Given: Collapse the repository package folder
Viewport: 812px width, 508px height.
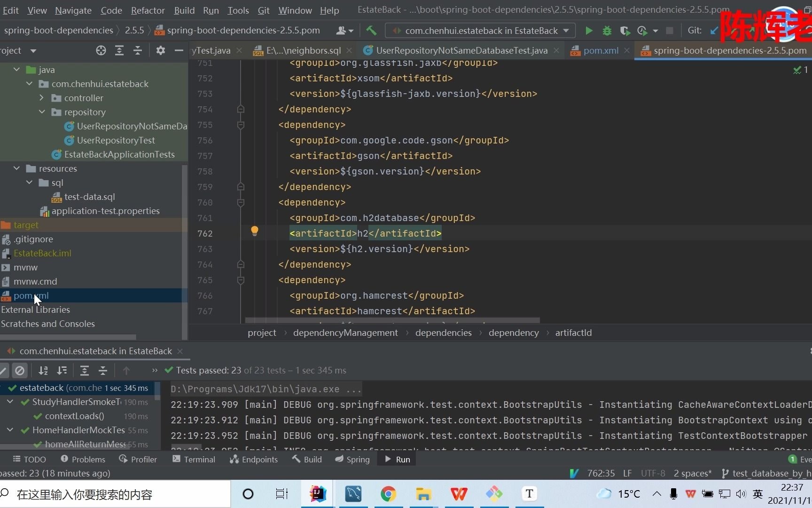Looking at the screenshot, I should (42, 112).
